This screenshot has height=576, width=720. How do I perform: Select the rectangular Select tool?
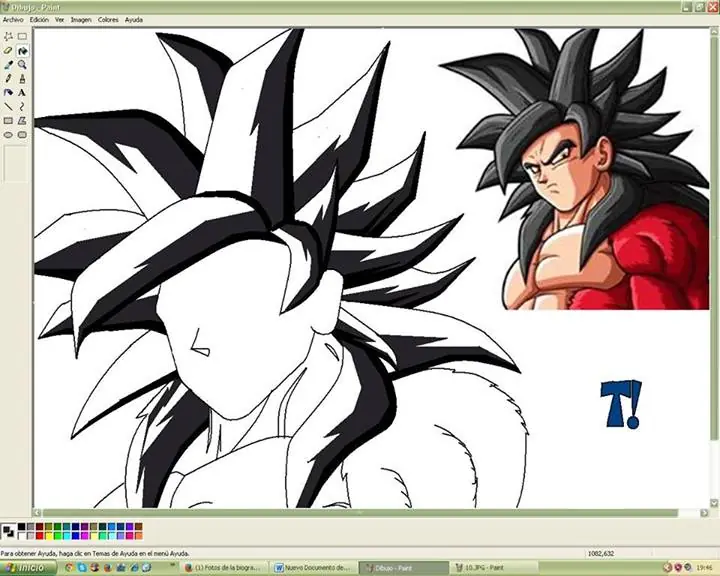point(22,36)
